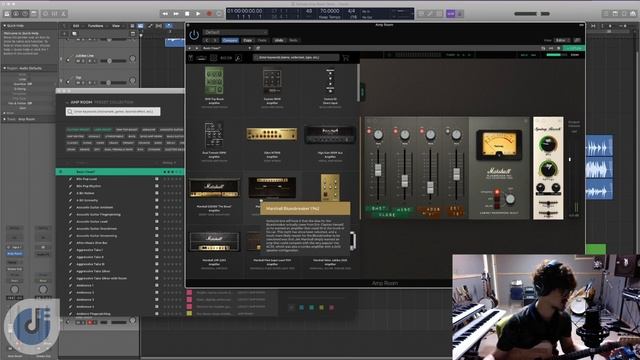Image resolution: width=640 pixels, height=360 pixels.
Task: Click the Undo button in plugin header
Action: pos(279,40)
